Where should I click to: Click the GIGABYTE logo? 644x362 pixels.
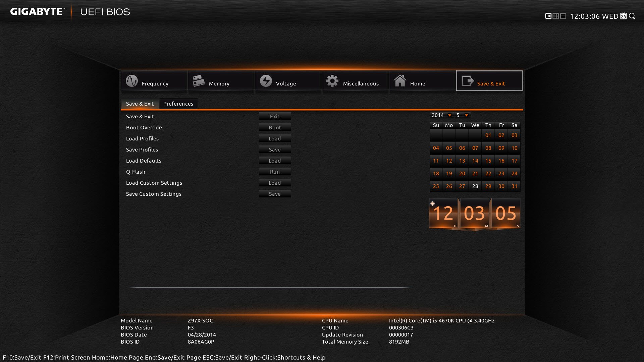pos(37,12)
